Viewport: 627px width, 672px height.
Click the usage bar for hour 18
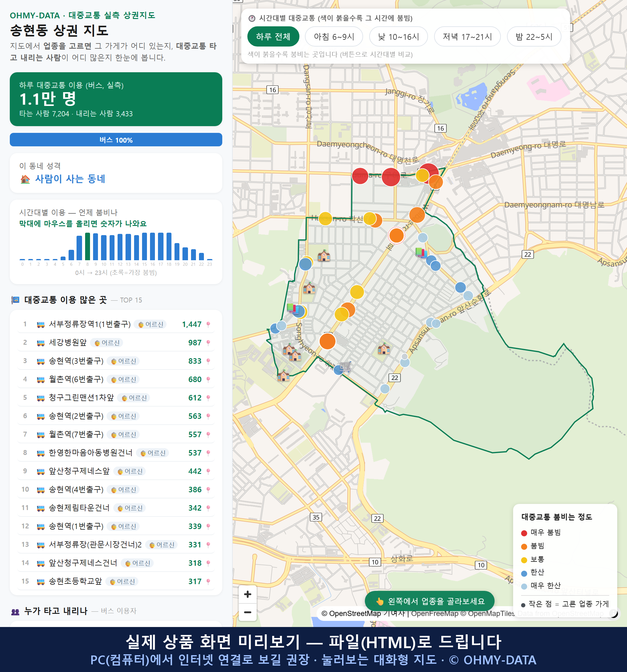[169, 246]
